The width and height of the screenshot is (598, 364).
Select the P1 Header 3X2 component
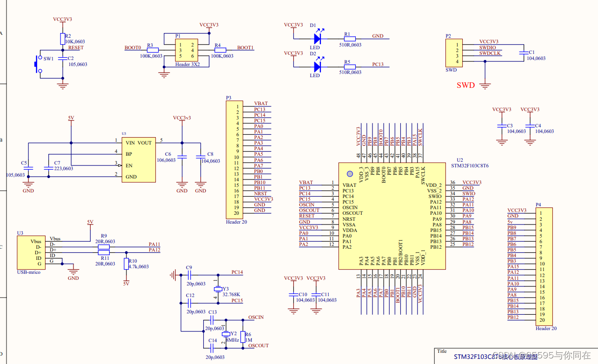[x=186, y=50]
